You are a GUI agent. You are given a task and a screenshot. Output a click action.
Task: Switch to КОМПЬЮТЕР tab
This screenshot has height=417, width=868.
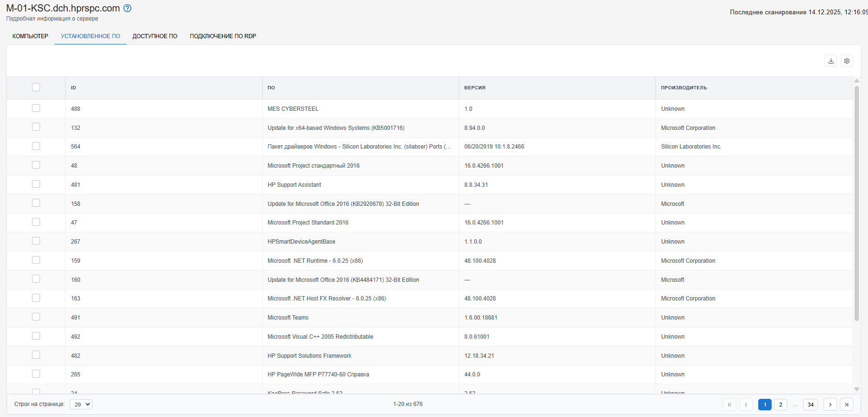31,36
